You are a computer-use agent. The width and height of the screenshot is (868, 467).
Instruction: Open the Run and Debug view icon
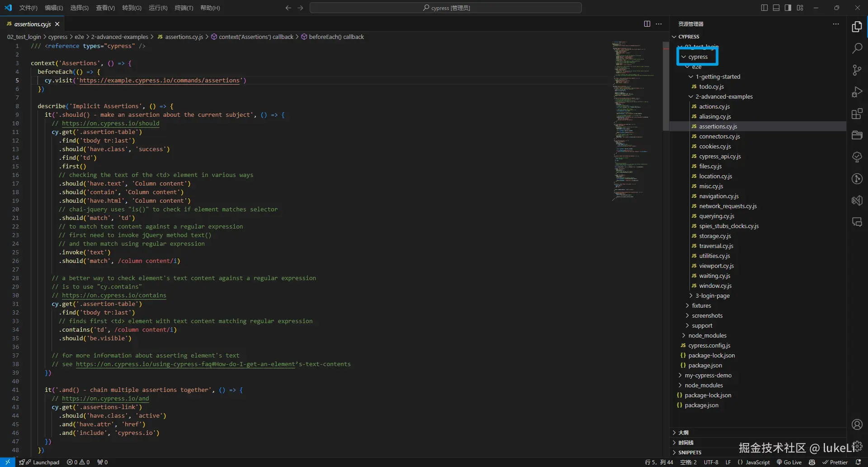coord(857,92)
